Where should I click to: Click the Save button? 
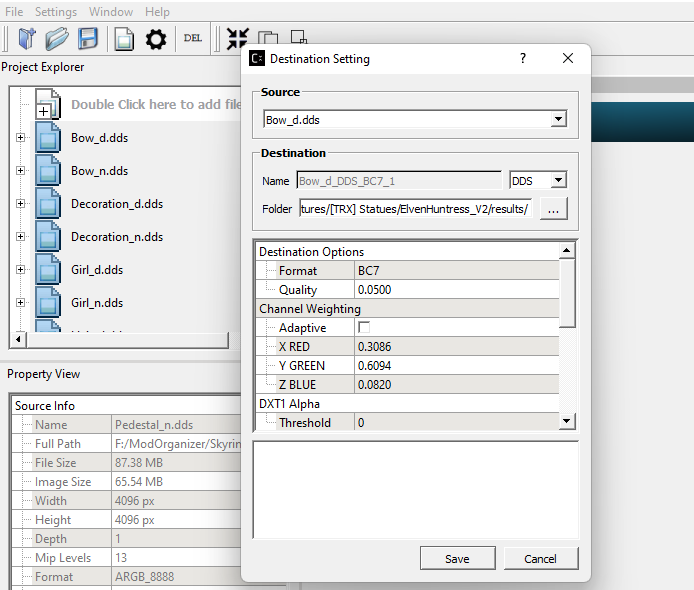[x=457, y=559]
